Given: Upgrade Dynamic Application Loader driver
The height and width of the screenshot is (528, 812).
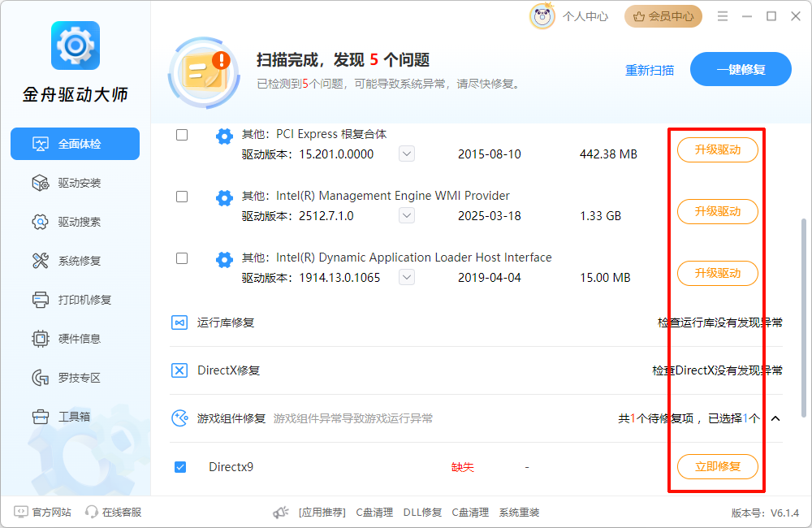Looking at the screenshot, I should tap(718, 273).
